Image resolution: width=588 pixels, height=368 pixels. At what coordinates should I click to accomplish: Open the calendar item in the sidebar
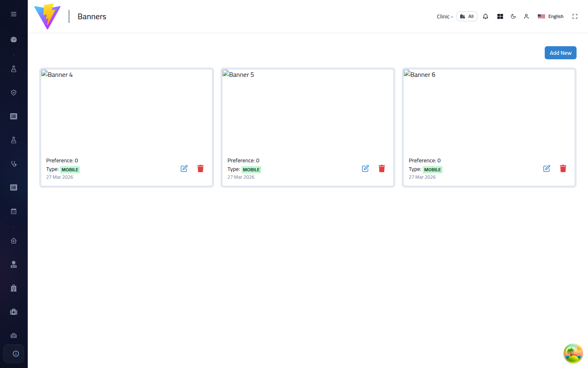point(13,211)
